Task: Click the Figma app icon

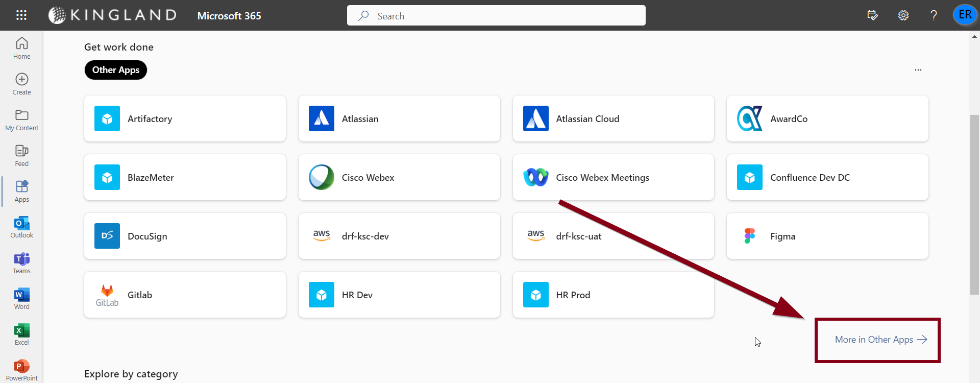Action: 750,236
